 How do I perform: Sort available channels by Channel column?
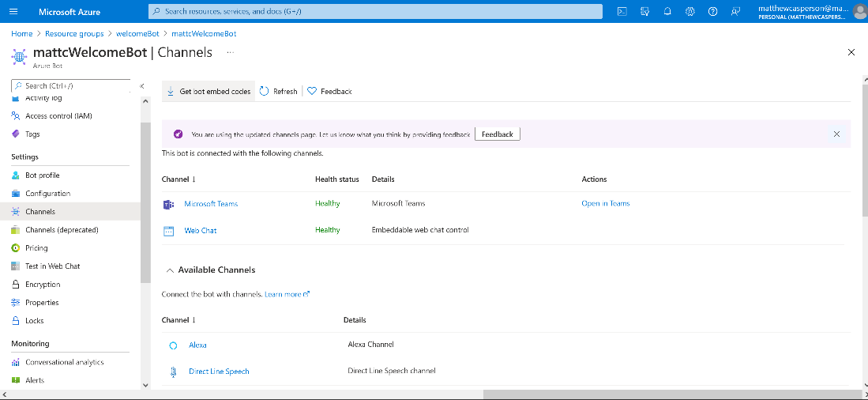point(178,319)
